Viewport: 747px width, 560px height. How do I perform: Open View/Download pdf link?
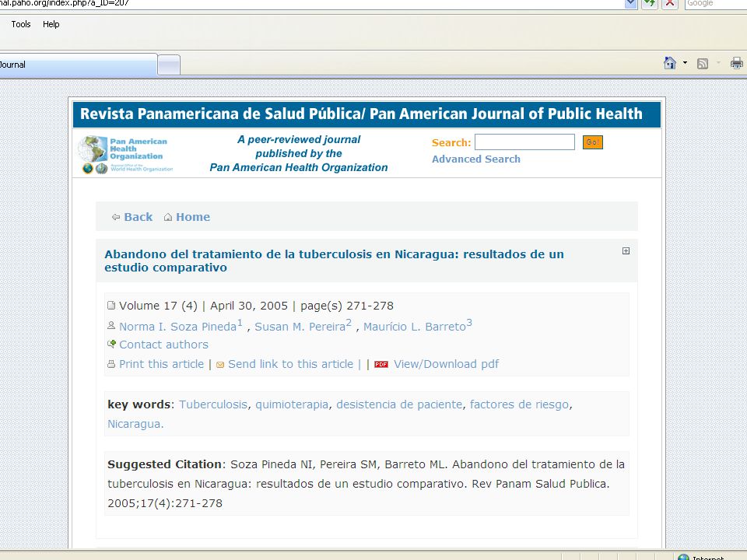click(446, 364)
